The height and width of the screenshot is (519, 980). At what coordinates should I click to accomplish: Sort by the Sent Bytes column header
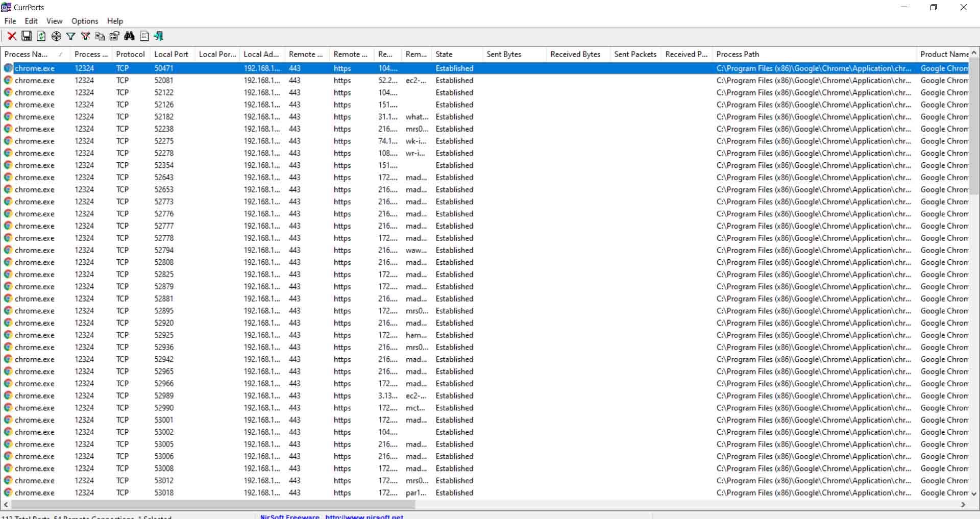coord(514,54)
